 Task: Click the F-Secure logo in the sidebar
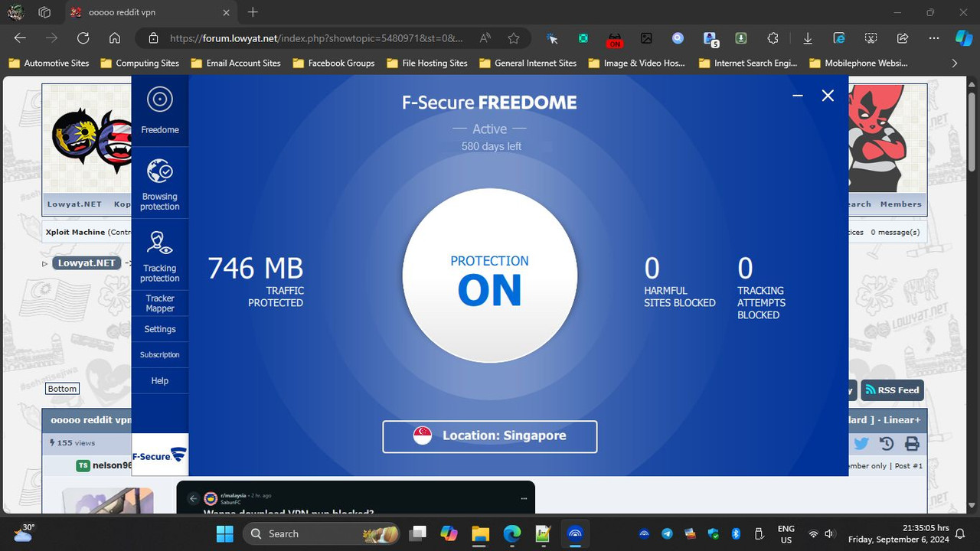[x=158, y=455]
